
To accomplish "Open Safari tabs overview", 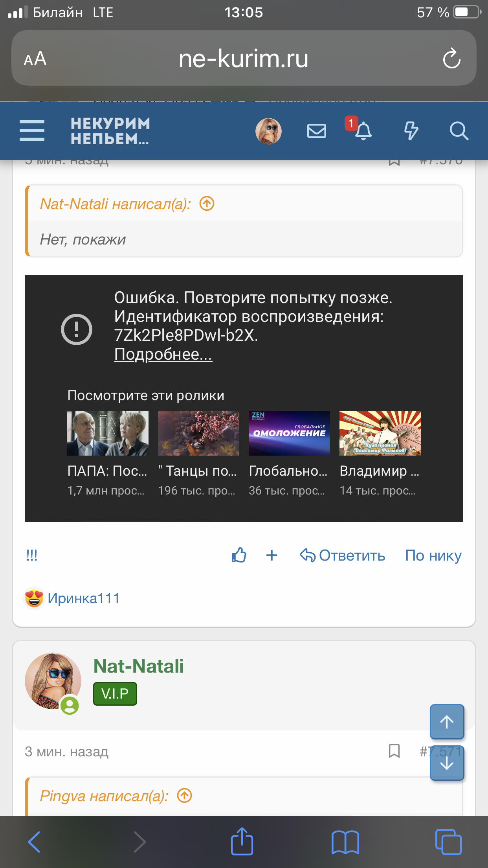I will 448,842.
